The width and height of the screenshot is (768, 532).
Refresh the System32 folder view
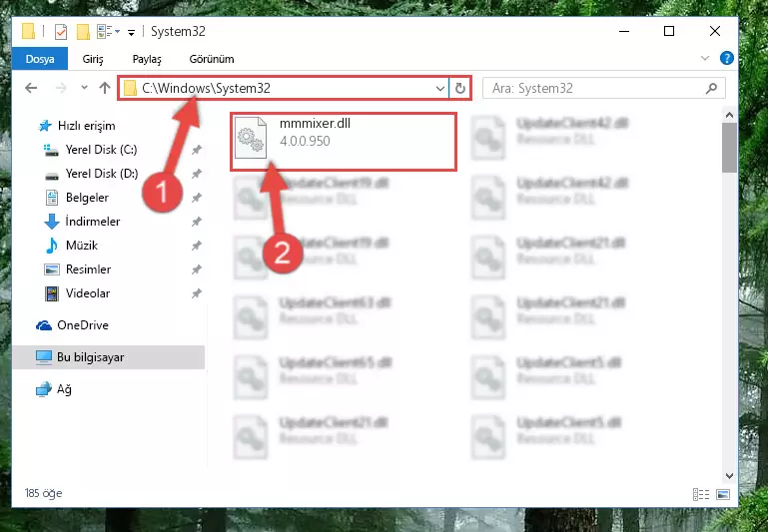(x=460, y=89)
